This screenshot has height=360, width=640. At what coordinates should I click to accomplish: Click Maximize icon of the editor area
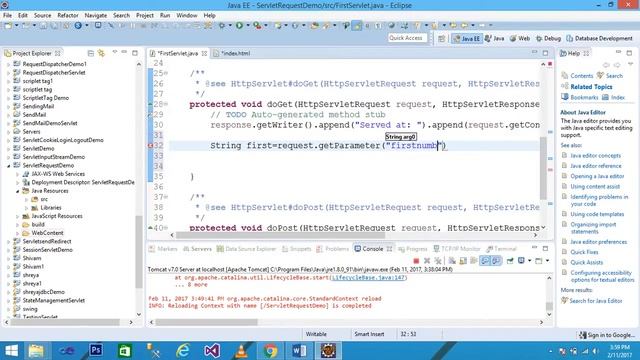545,53
